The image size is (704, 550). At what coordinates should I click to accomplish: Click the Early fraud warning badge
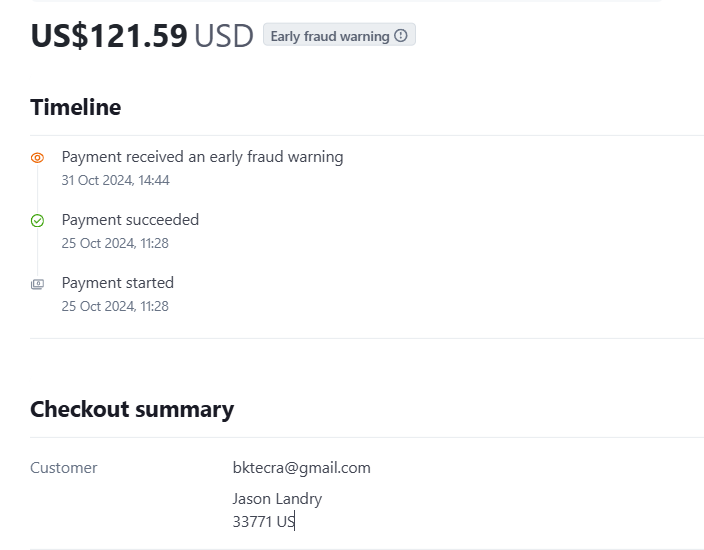click(x=339, y=36)
